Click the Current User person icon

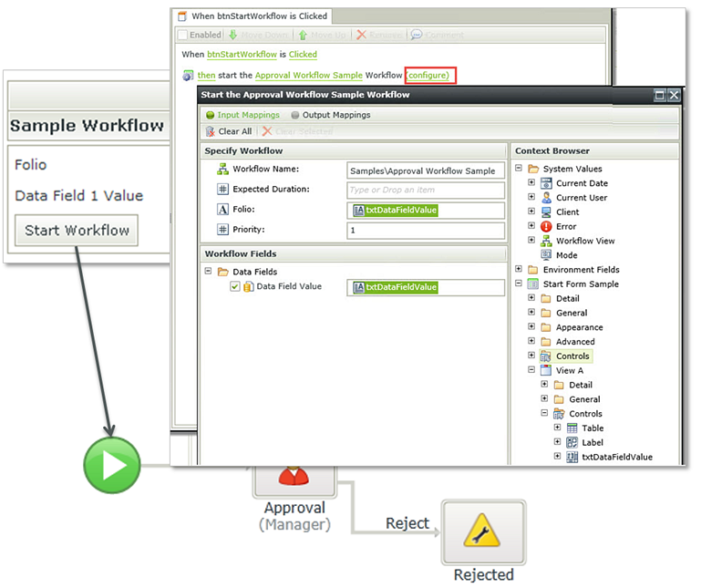pos(546,198)
